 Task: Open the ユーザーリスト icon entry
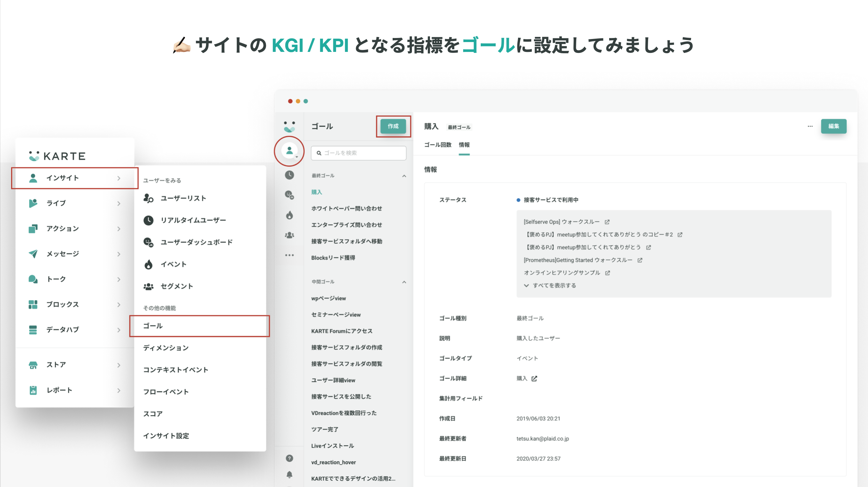click(148, 198)
